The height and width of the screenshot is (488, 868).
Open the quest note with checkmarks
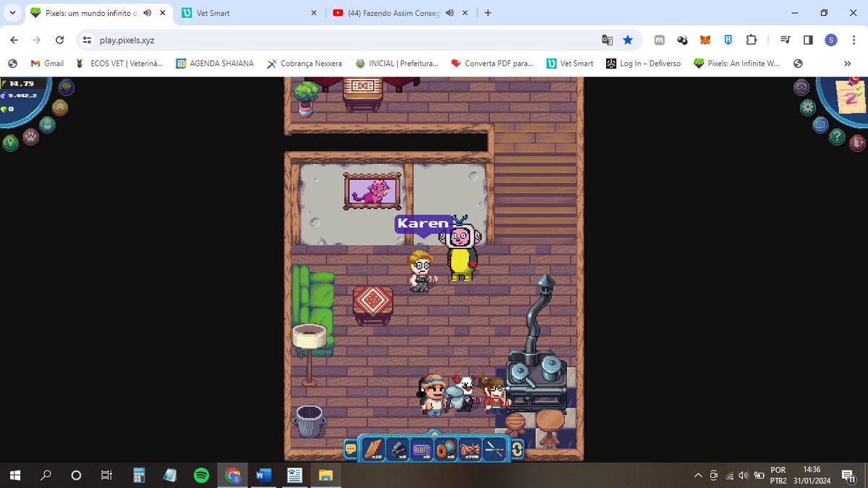(851, 95)
